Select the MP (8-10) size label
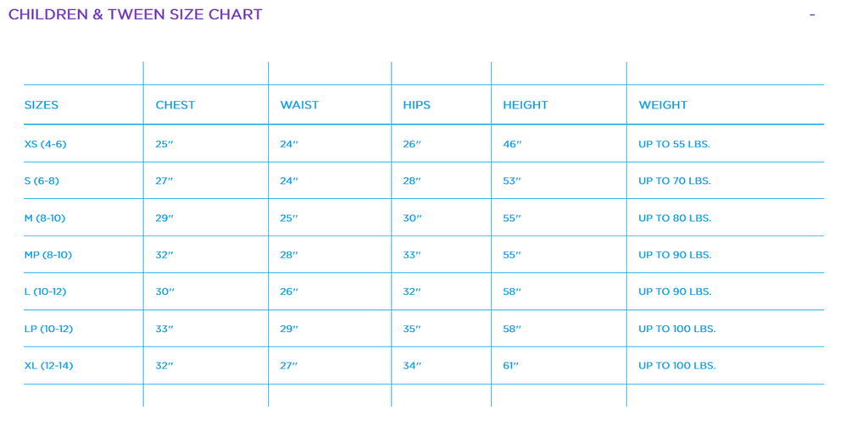 point(48,255)
